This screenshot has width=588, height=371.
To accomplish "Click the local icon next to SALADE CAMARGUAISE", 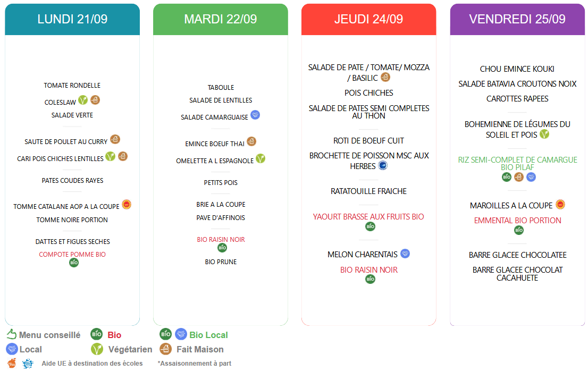I will pos(255,115).
